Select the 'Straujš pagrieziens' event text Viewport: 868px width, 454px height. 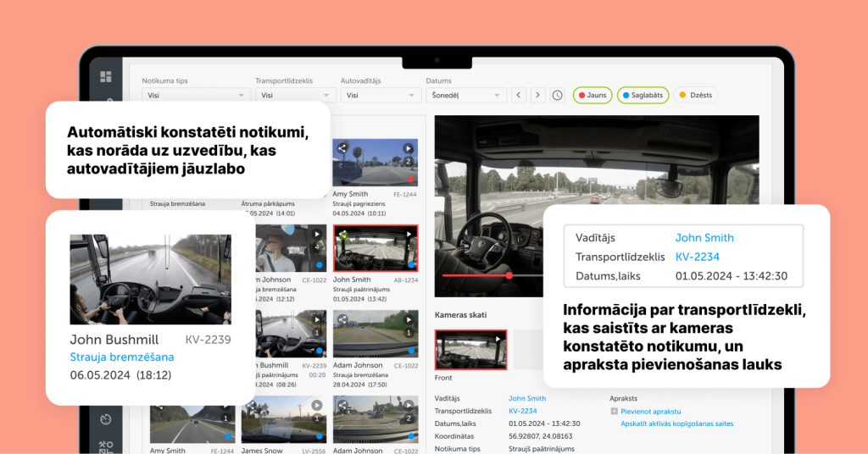pos(359,203)
